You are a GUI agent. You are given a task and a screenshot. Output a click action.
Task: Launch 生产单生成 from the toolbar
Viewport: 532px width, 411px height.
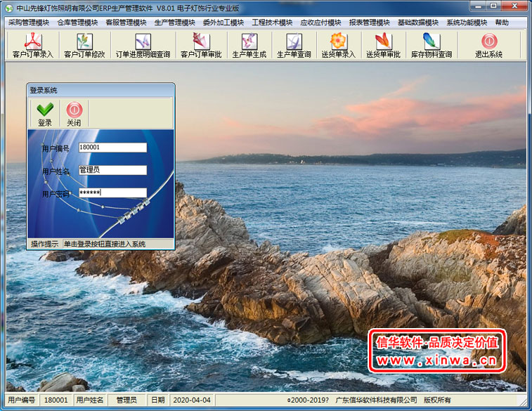point(249,46)
